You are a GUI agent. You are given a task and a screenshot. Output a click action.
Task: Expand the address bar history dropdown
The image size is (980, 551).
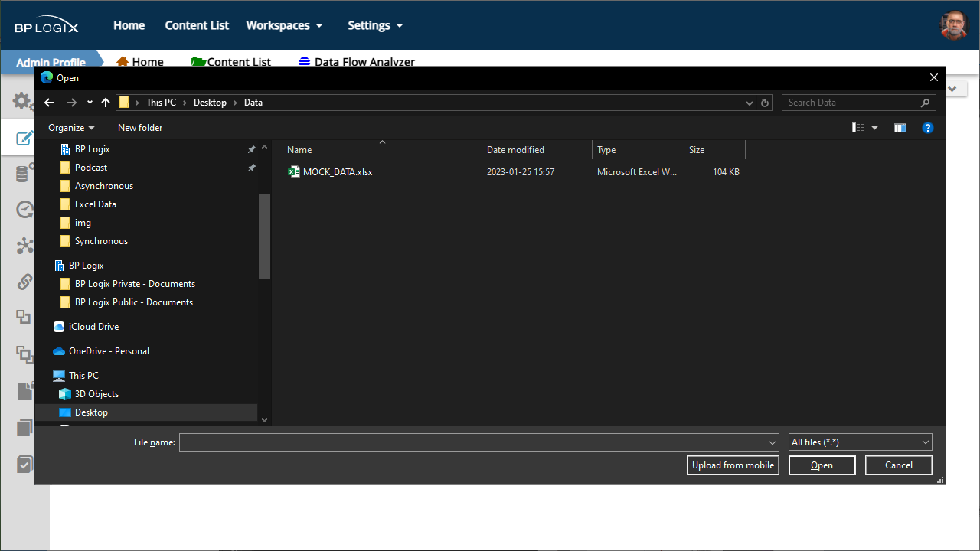(750, 103)
